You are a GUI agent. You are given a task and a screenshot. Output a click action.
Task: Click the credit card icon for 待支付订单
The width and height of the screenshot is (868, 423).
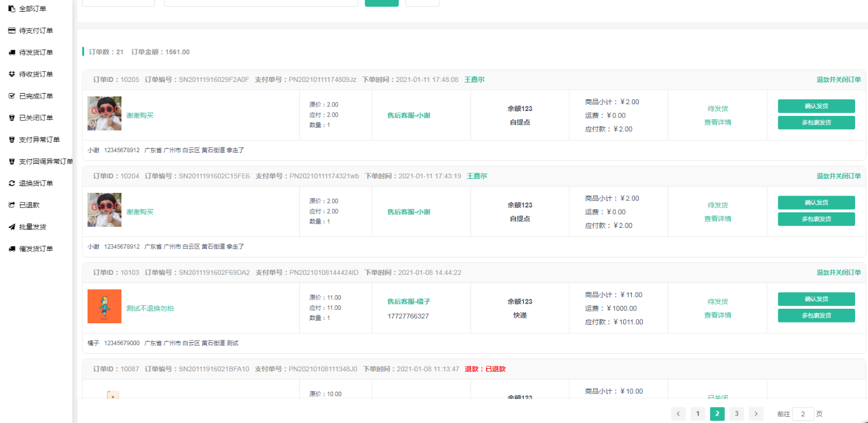11,31
